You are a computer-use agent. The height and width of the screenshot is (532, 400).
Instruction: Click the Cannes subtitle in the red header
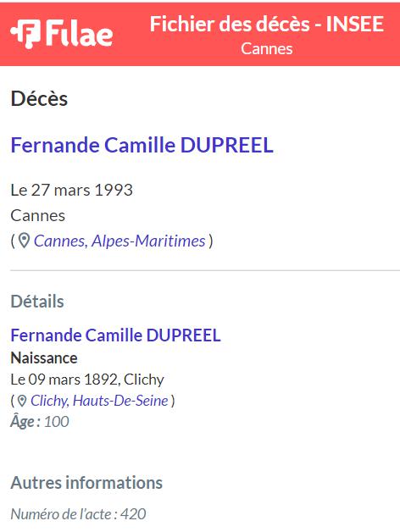pyautogui.click(x=267, y=49)
